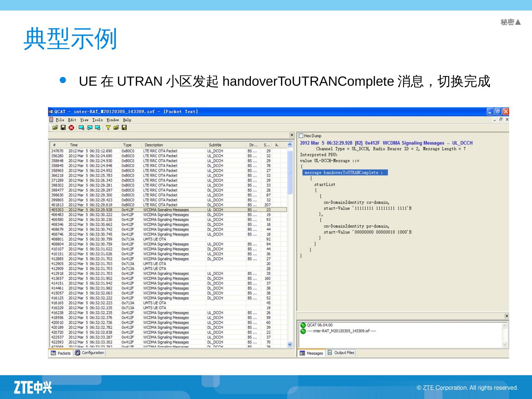Sort packets by the Type column header

click(x=131, y=145)
